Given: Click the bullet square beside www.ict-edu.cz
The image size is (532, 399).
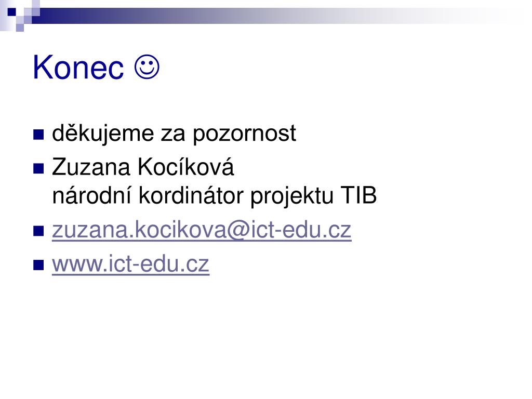Looking at the screenshot, I should click(38, 264).
